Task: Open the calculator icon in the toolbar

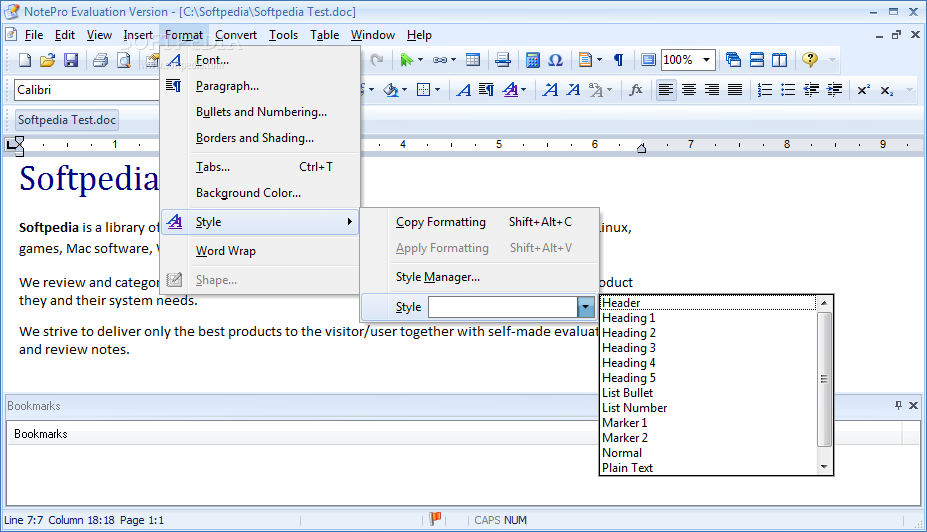Action: pyautogui.click(x=533, y=60)
